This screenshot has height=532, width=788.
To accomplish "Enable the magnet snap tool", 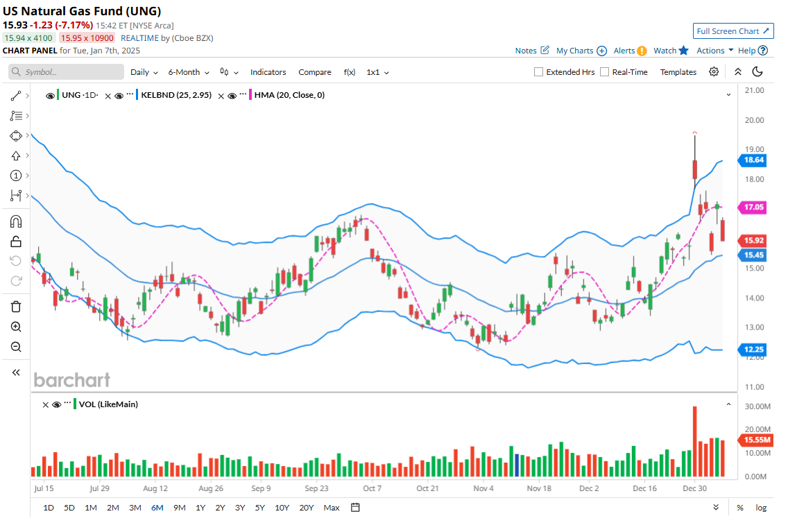I will 16,221.
